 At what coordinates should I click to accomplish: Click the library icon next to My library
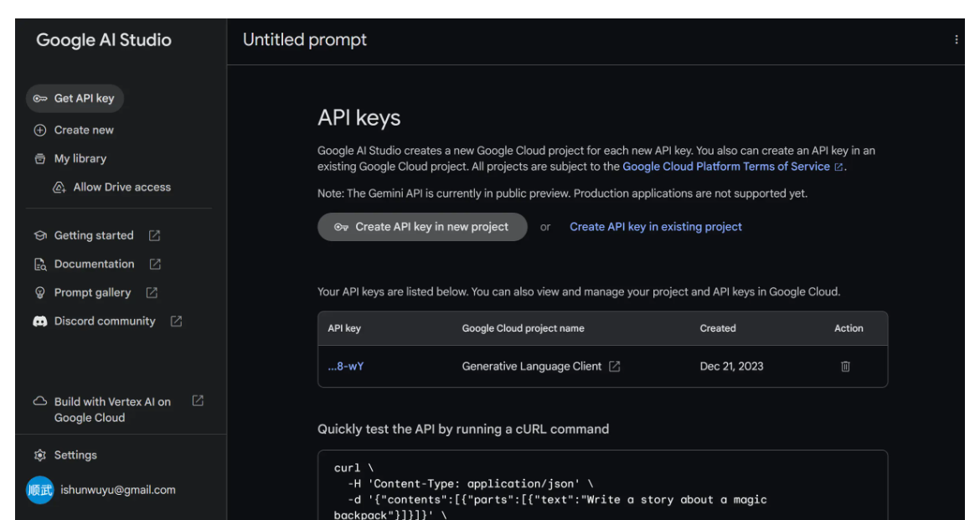click(x=40, y=159)
